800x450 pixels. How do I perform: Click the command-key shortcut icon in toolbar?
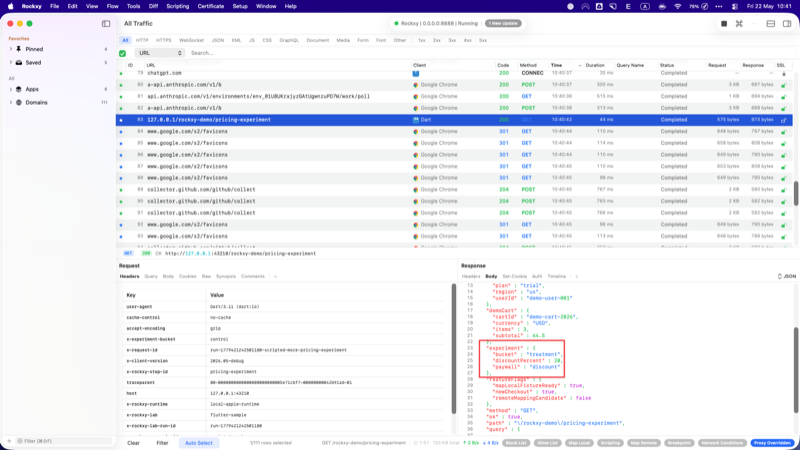[739, 23]
